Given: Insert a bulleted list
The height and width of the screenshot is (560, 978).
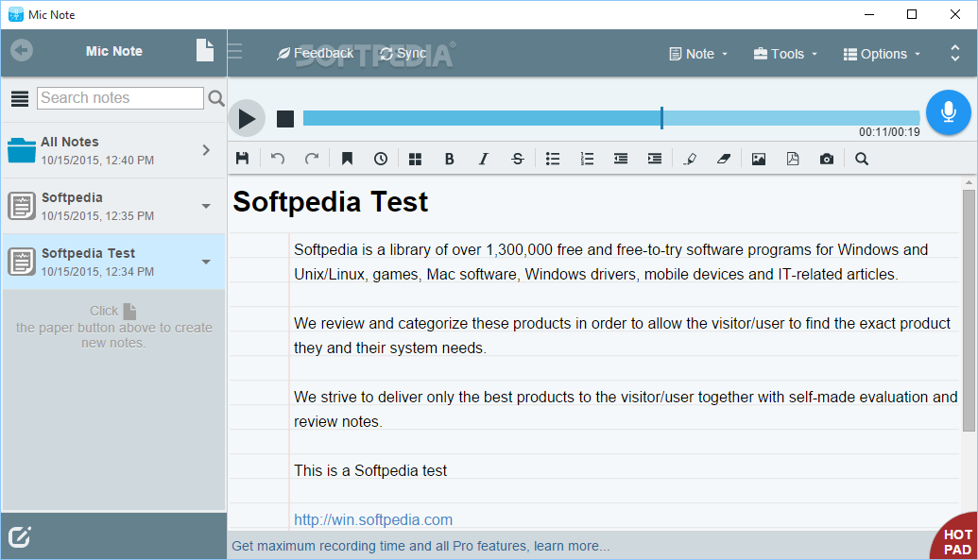Looking at the screenshot, I should coord(553,159).
